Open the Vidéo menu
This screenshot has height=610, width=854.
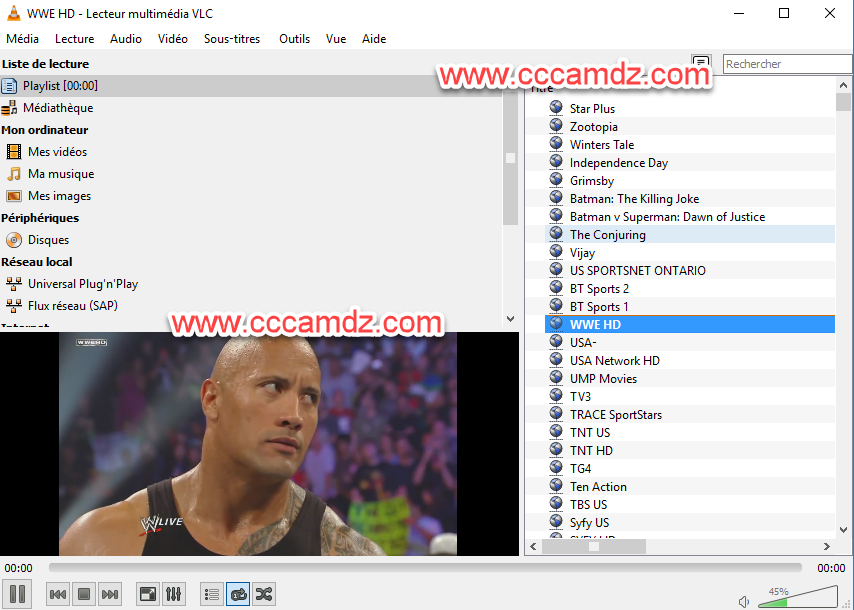click(x=173, y=39)
